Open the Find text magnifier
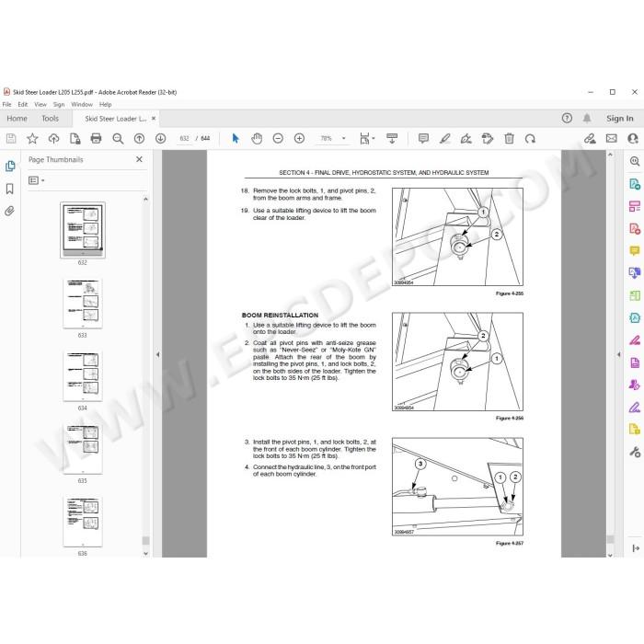Image resolution: width=644 pixels, height=644 pixels. coord(118,139)
